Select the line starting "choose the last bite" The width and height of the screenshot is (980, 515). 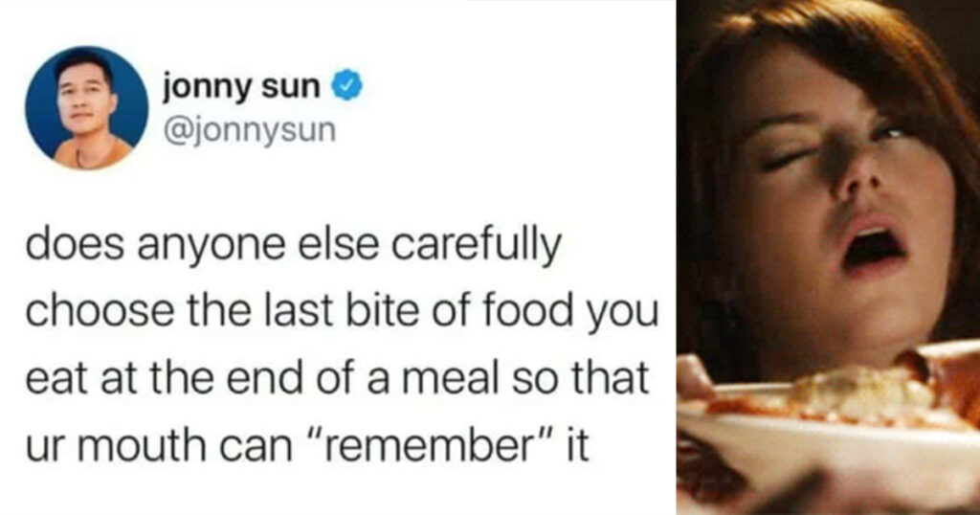[342, 312]
